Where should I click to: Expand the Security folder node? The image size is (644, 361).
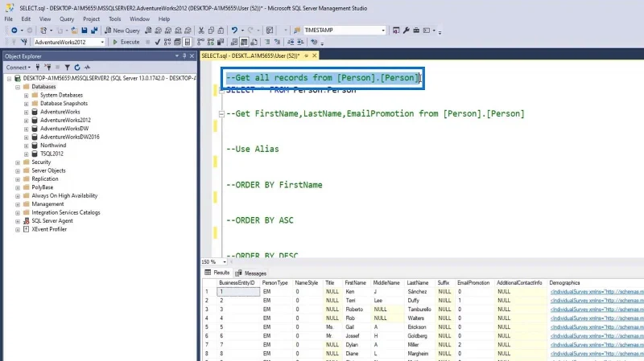18,162
